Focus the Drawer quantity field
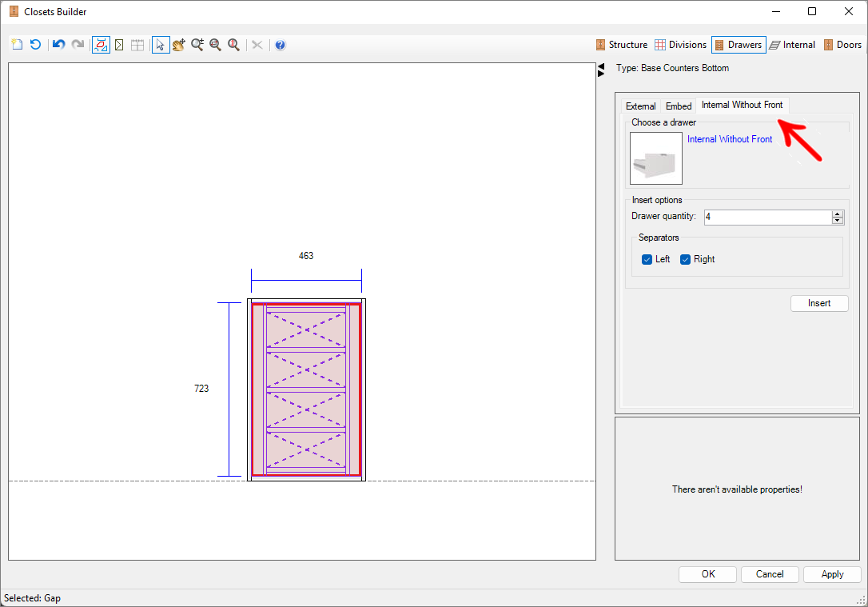The width and height of the screenshot is (868, 607). [768, 217]
